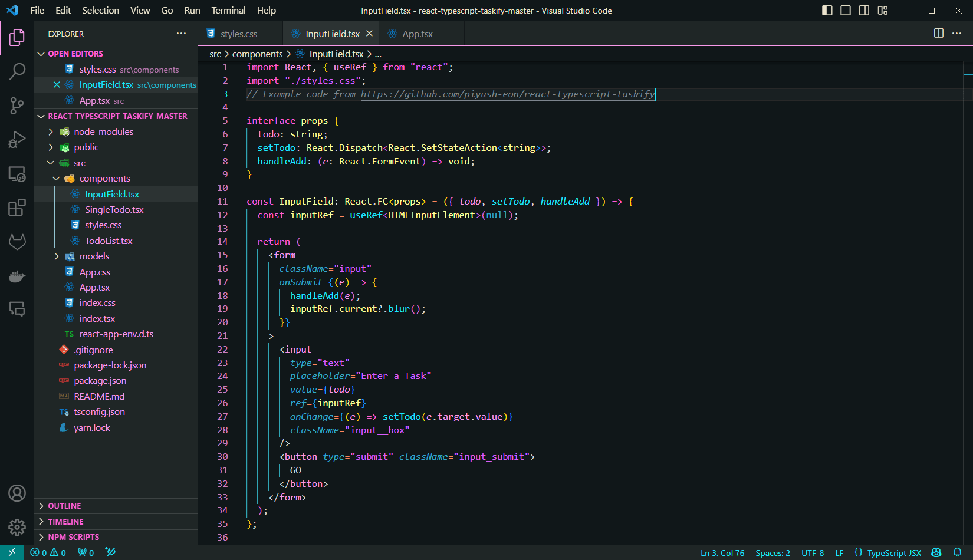Change indentation via Spaces: 2

pyautogui.click(x=773, y=553)
